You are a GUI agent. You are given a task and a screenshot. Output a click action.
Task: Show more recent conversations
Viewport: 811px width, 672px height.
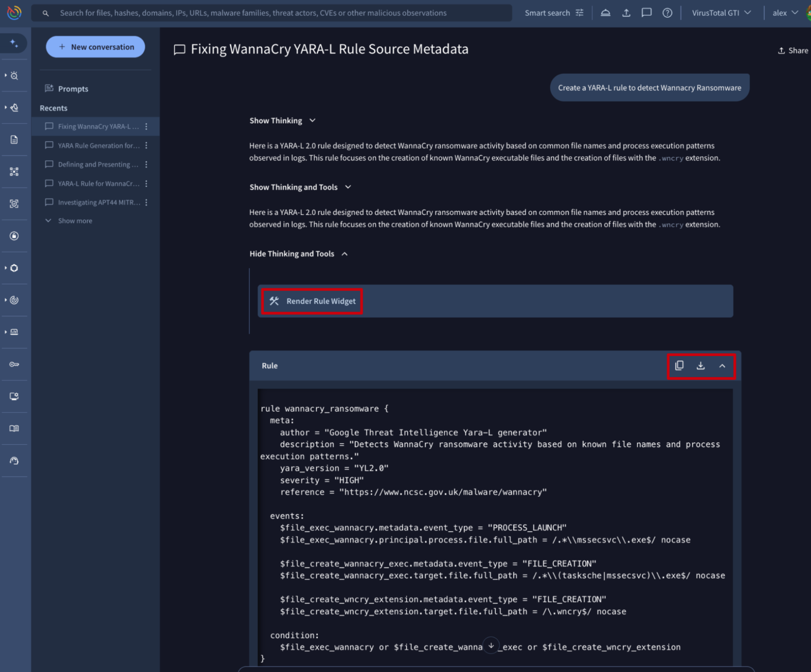(x=75, y=221)
